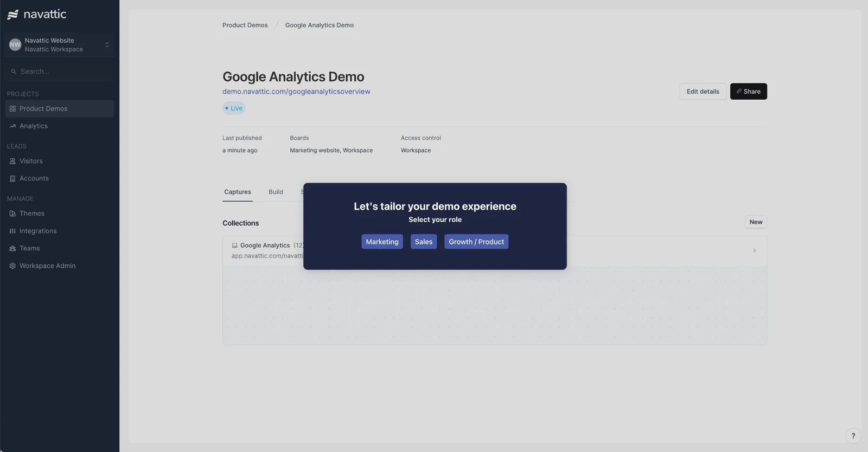Open the demo.navattic.com/googleanalyticsoverview link
The image size is (868, 452).
[x=296, y=92]
